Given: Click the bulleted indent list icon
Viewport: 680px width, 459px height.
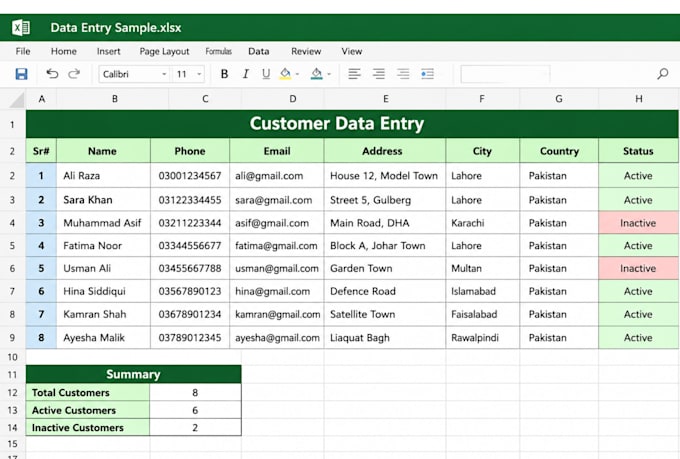Looking at the screenshot, I should pyautogui.click(x=427, y=74).
